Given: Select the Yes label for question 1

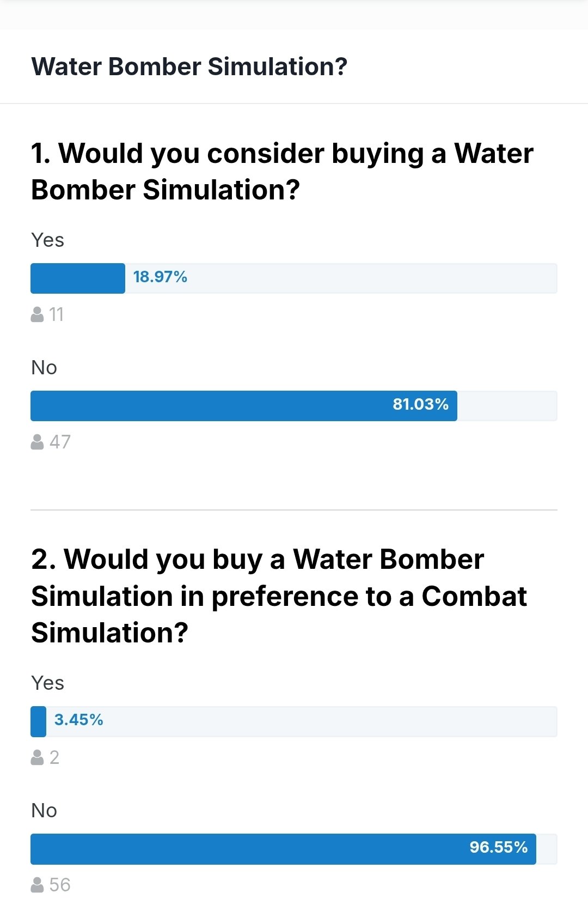Looking at the screenshot, I should [x=47, y=240].
